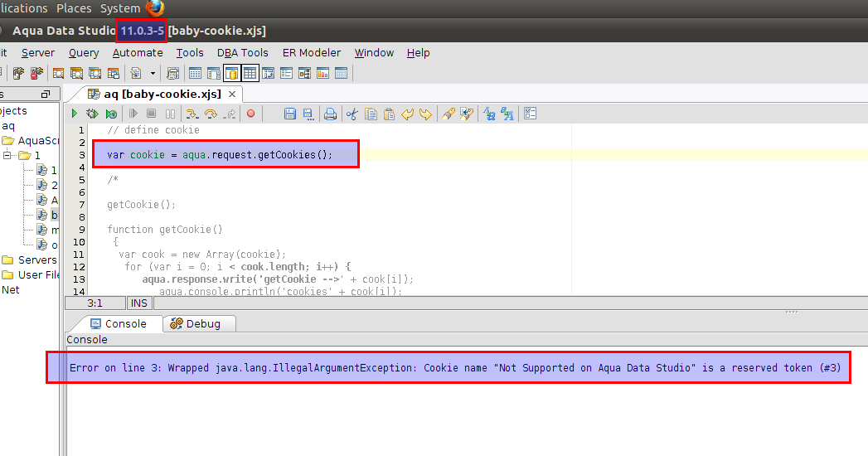
Task: Click the query window with table icon
Action: 114,73
